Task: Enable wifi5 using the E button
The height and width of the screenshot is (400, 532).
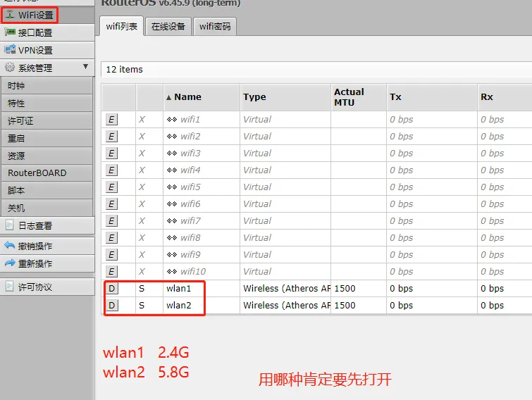Action: coord(111,187)
